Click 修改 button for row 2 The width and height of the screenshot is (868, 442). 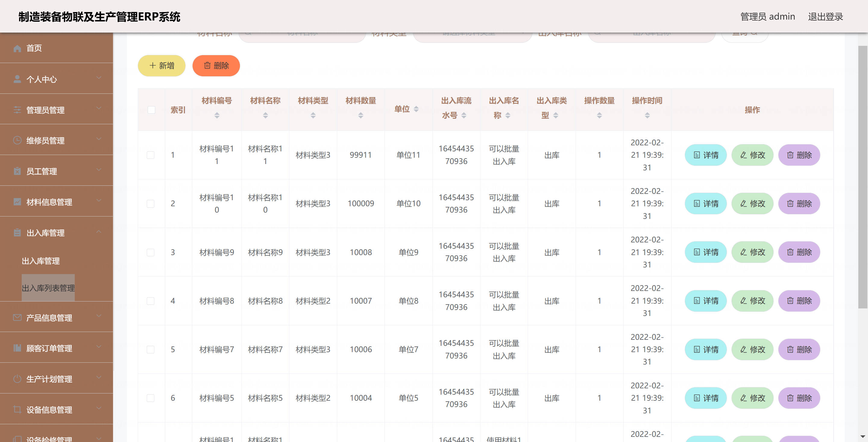pyautogui.click(x=753, y=204)
